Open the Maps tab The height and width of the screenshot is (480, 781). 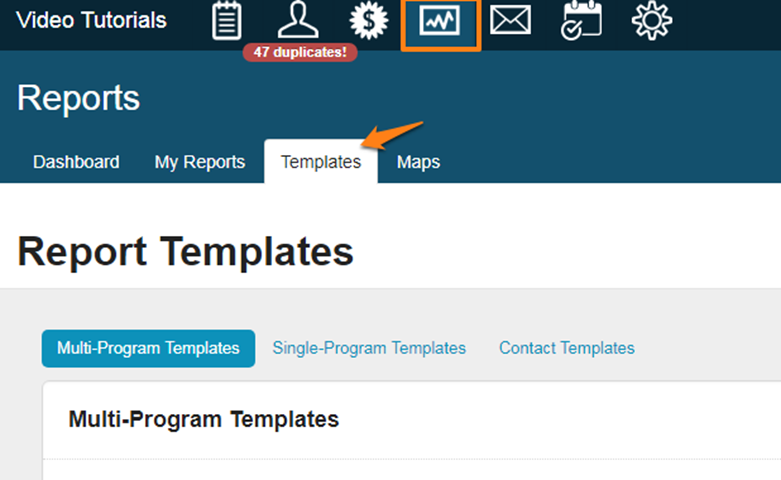418,162
